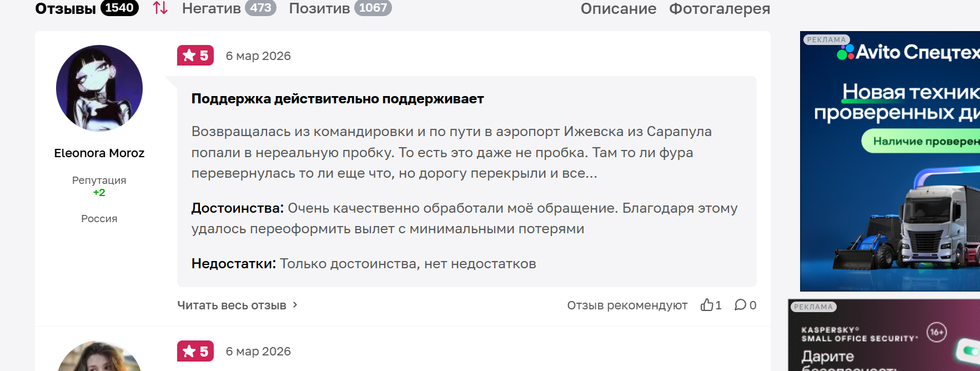Open the Фотогалерея tab
980x371 pixels.
pos(719,9)
